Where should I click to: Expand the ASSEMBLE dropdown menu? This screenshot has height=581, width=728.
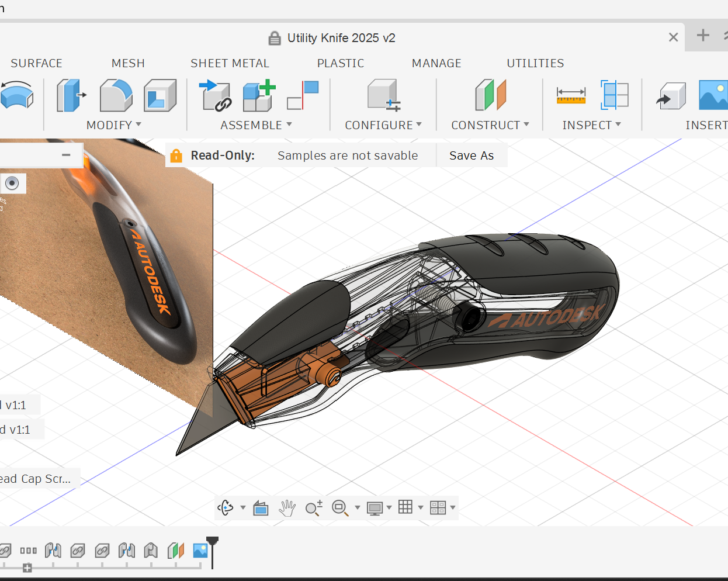(x=256, y=125)
